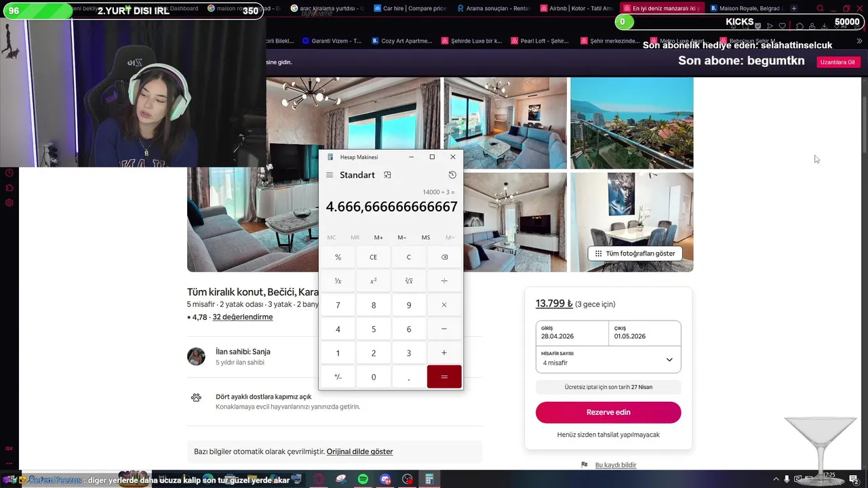Open Tüm fotoğrafları göster gallery button

635,253
